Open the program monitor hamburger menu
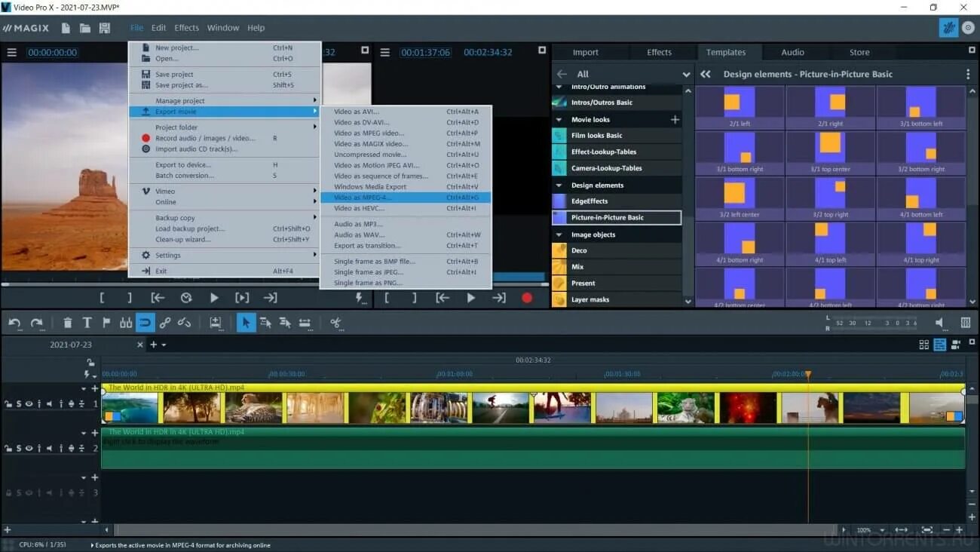Viewport: 980px width, 552px height. (384, 52)
